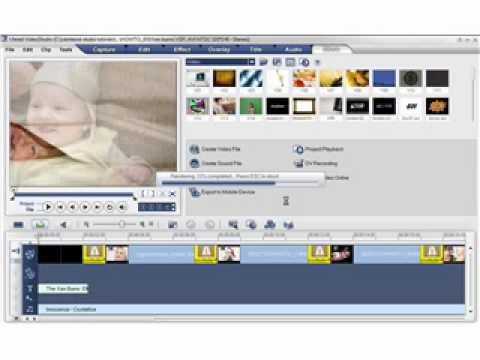Image resolution: width=480 pixels, height=360 pixels.
Task: Click the timeline zoom slider handle
Action: [x=122, y=224]
